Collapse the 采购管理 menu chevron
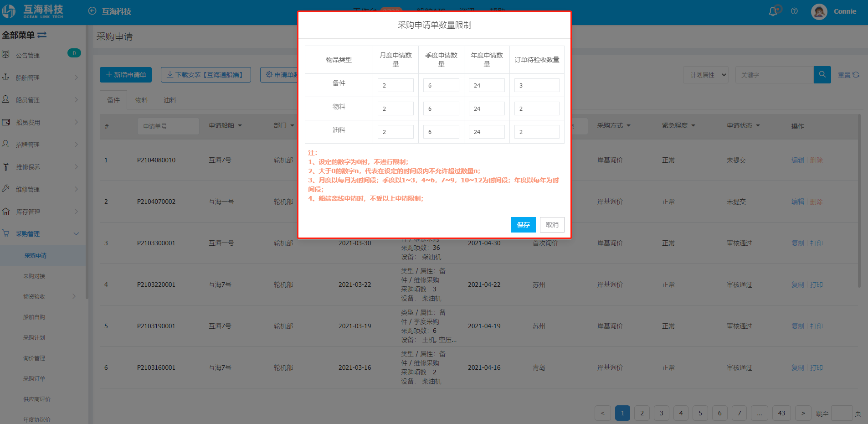Image resolution: width=868 pixels, height=424 pixels. point(76,234)
